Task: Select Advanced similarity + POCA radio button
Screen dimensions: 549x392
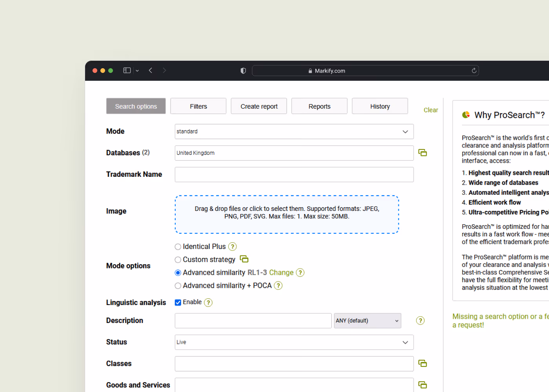Action: (x=178, y=286)
